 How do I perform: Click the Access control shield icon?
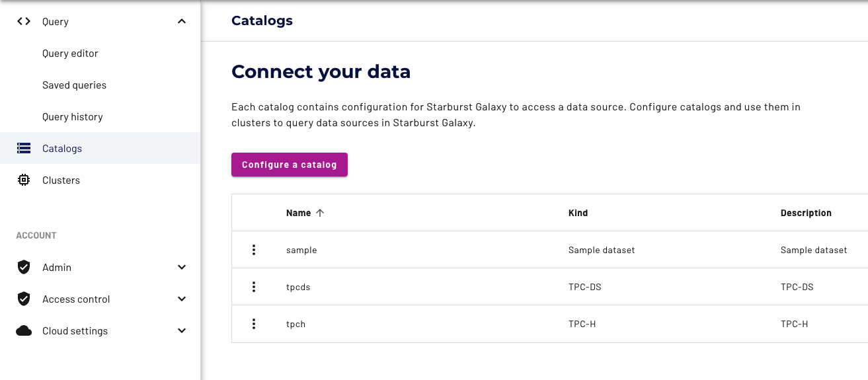click(24, 299)
